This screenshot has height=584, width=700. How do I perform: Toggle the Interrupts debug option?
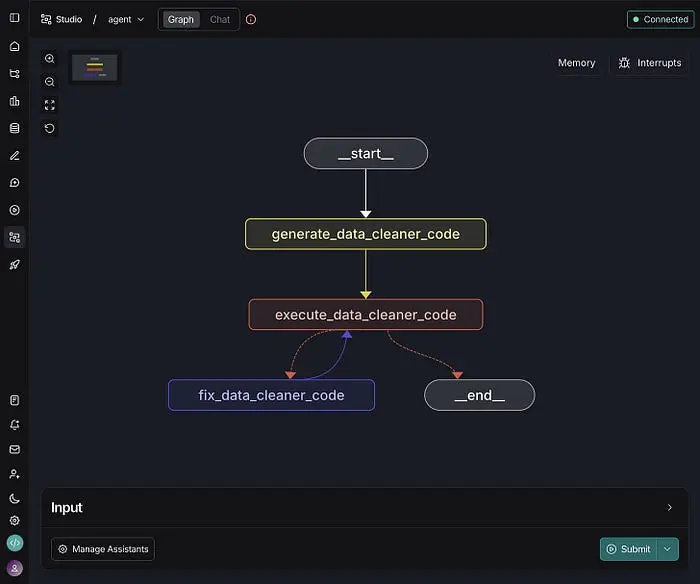pyautogui.click(x=649, y=63)
